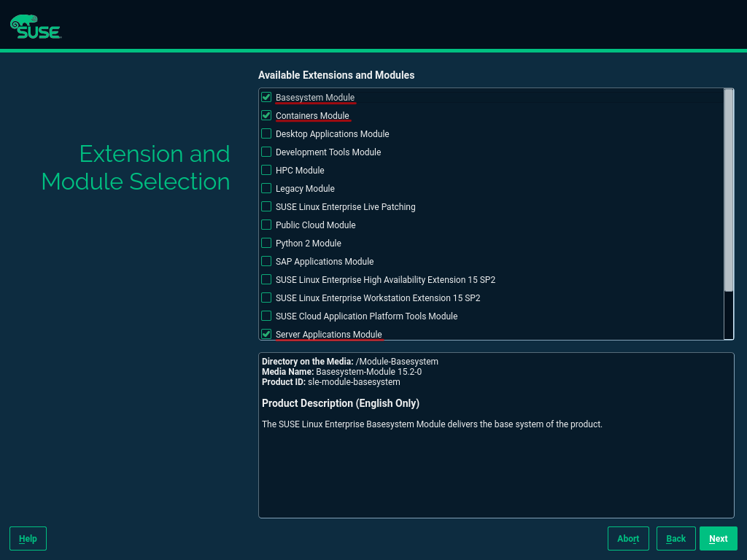Proceed with Next
This screenshot has width=747, height=560.
pos(718,538)
